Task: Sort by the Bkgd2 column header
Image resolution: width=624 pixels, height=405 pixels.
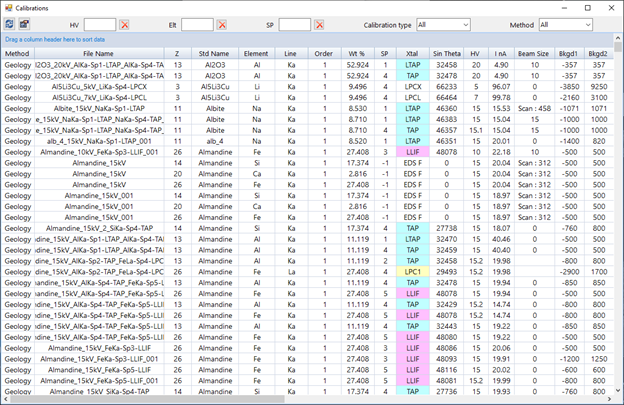Action: click(598, 53)
